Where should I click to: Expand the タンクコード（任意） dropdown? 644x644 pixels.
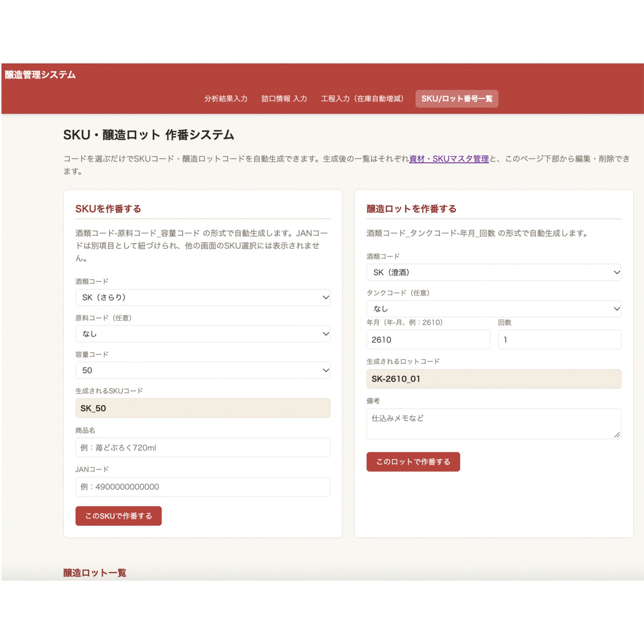tap(494, 309)
